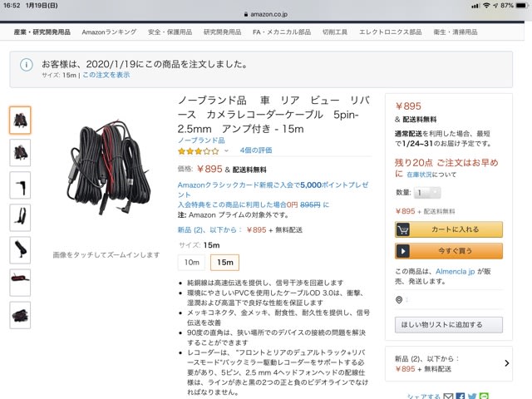Go to 研究開発用品 category
The width and height of the screenshot is (532, 399).
point(222,32)
